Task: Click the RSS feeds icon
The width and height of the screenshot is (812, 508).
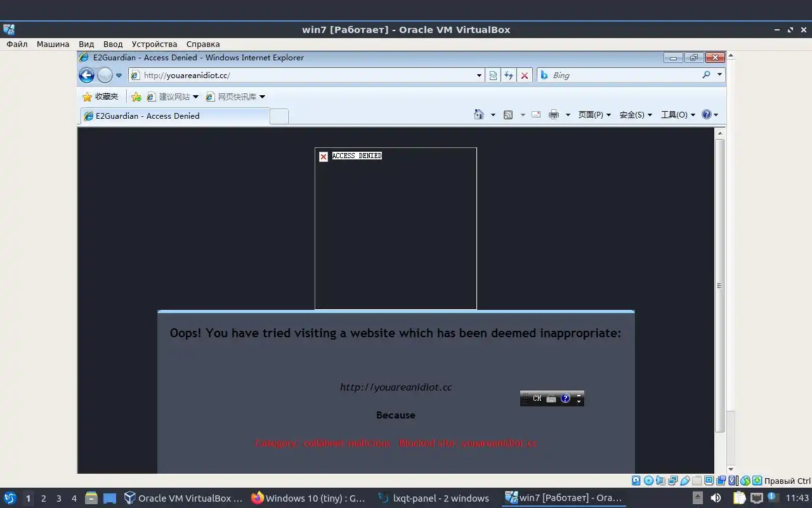Action: tap(508, 115)
